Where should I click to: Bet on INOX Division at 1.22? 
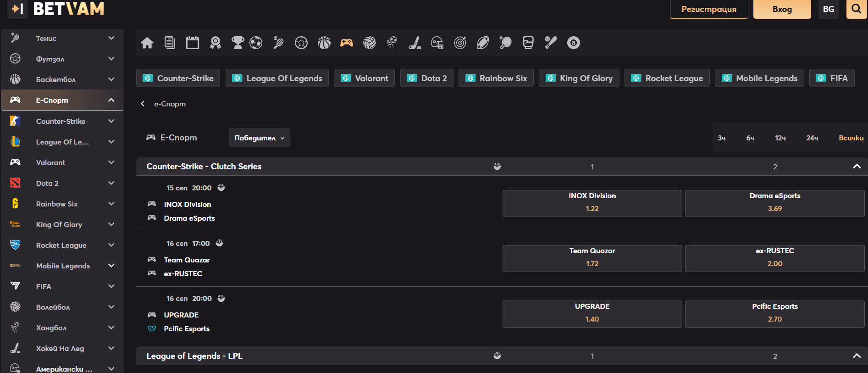click(x=592, y=203)
